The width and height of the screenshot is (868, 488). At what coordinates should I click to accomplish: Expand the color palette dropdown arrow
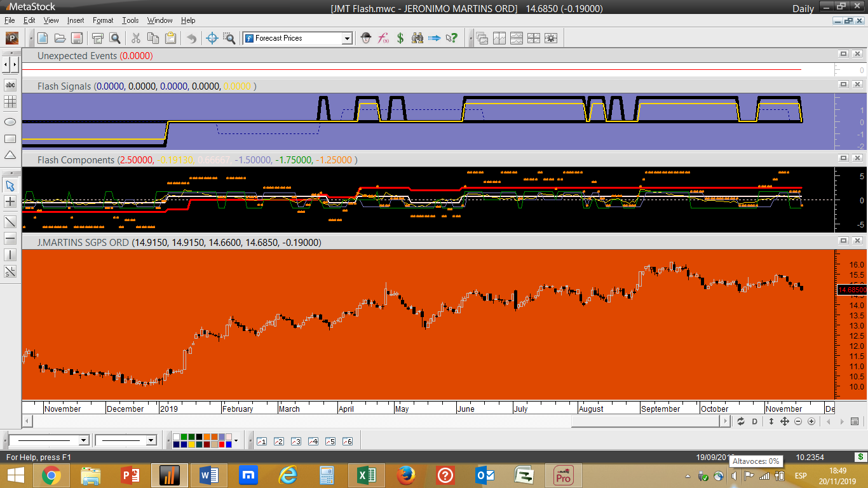click(236, 440)
